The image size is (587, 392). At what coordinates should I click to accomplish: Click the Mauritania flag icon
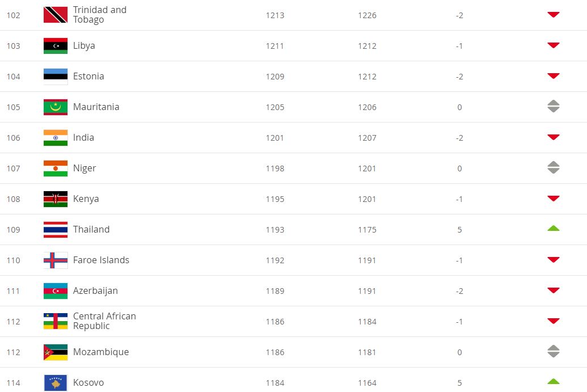[56, 107]
